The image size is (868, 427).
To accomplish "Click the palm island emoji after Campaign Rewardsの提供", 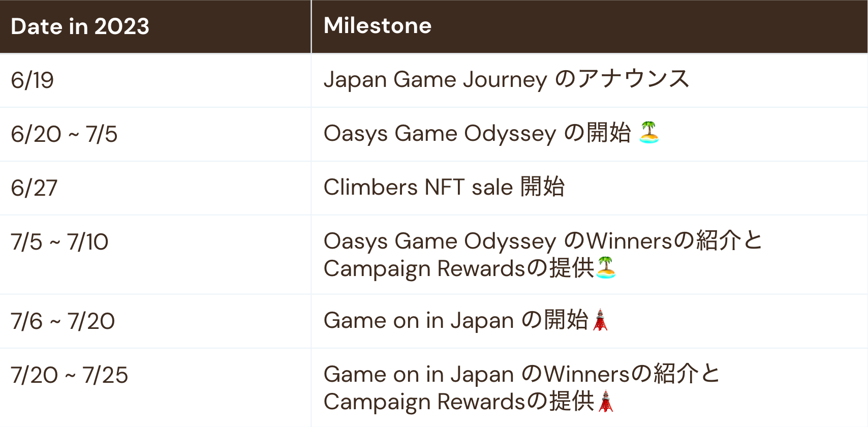I will pos(606,268).
